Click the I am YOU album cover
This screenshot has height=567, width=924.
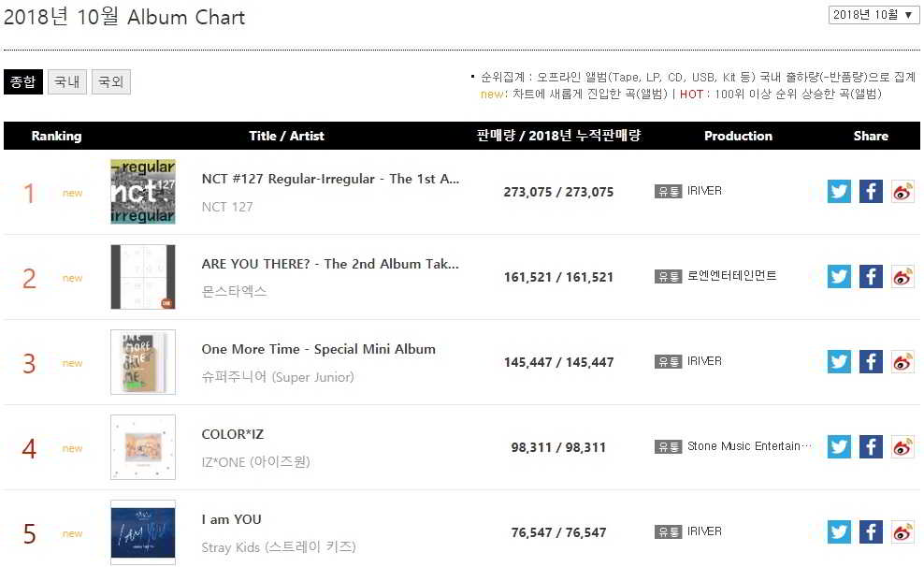coord(142,532)
